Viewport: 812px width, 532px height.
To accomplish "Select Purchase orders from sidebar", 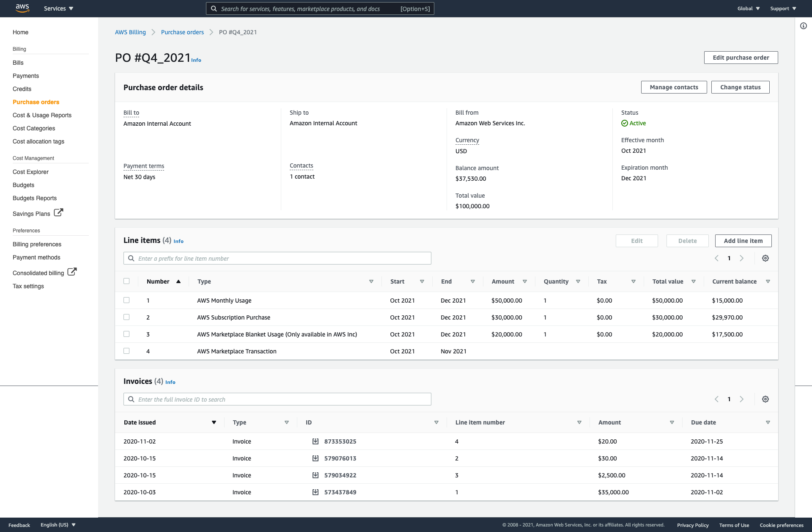I will coord(36,102).
